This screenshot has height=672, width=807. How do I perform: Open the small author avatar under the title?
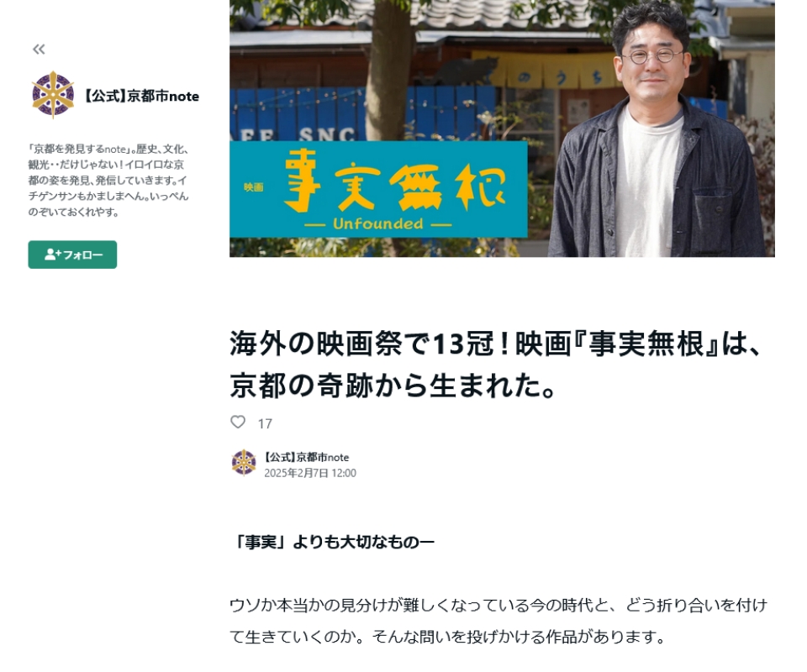coord(244,463)
